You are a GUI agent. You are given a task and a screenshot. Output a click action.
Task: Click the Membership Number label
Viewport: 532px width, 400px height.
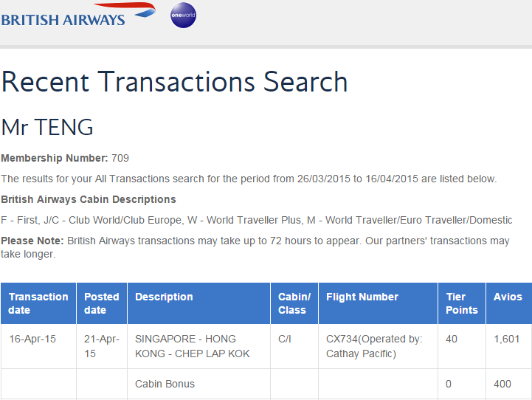pyautogui.click(x=55, y=158)
